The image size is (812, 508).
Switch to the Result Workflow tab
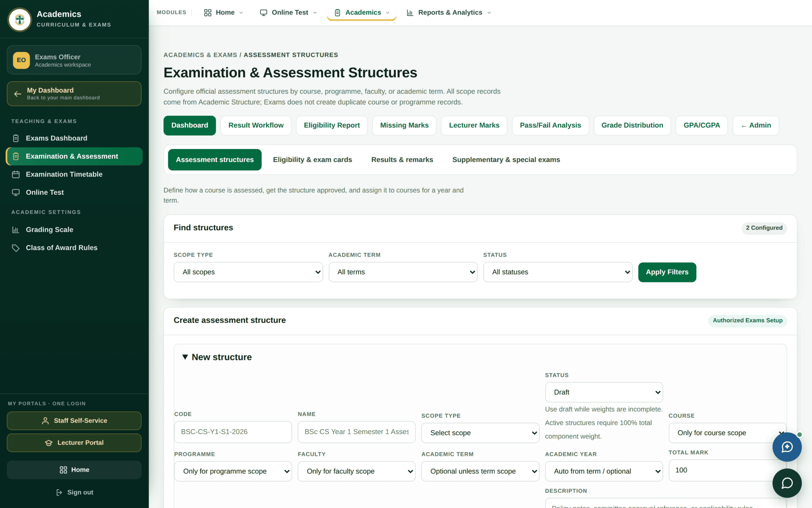256,126
